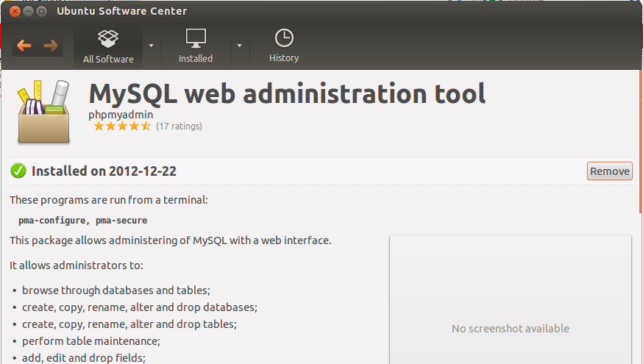Open the History view
The image size is (643, 364).
[284, 46]
